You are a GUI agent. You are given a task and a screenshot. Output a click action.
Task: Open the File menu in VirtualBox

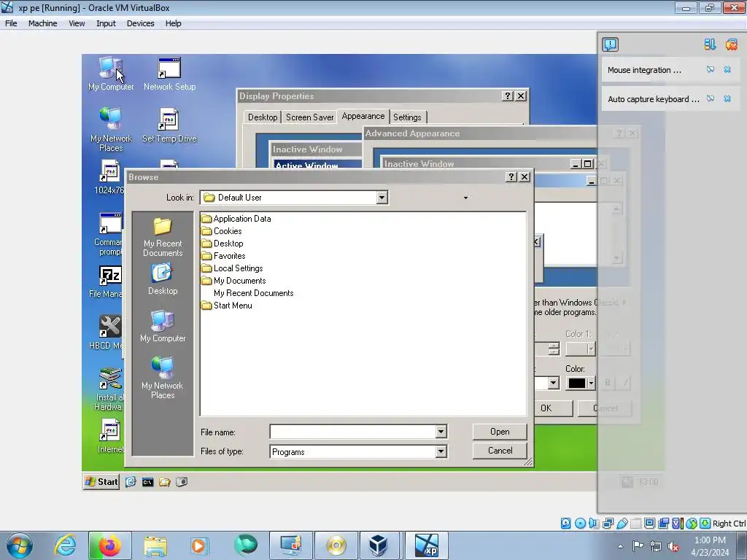[11, 23]
